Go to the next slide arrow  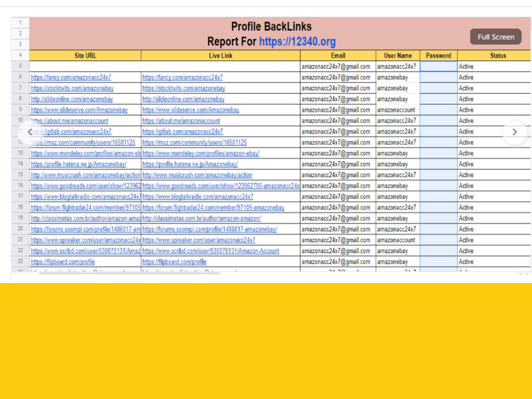pos(514,132)
